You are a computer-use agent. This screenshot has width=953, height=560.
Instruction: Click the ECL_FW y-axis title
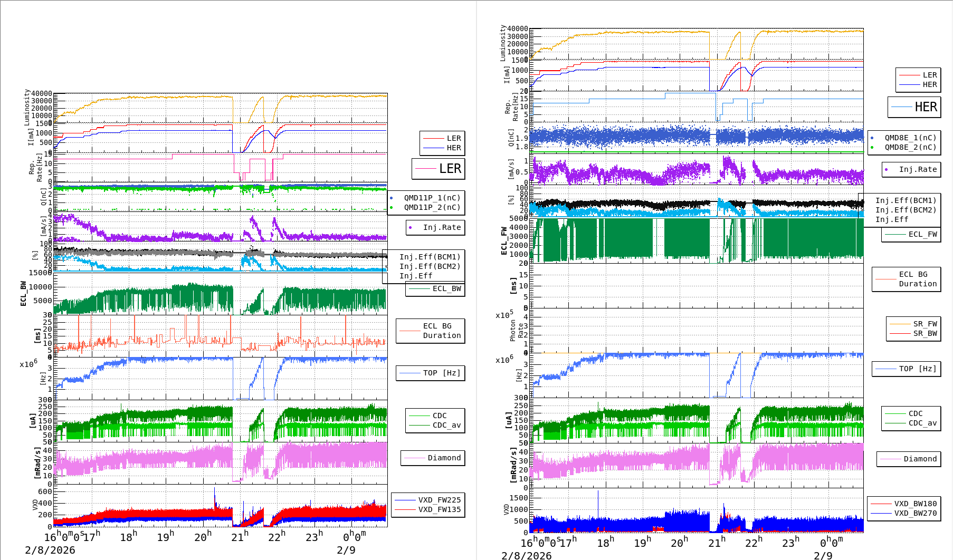tap(503, 241)
